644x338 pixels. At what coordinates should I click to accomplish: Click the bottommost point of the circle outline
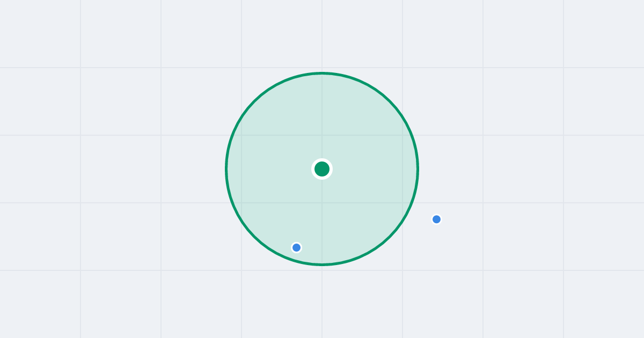pos(322,264)
